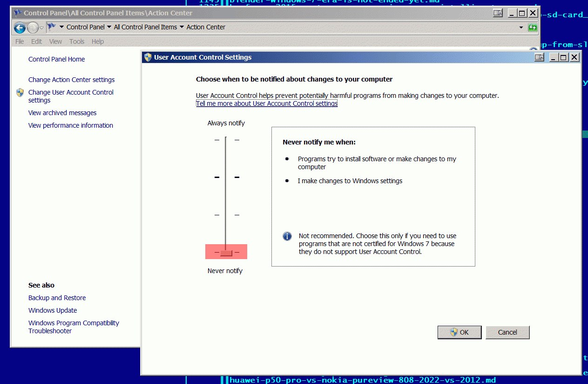Open Change Action Center settings link
Screen dimensions: 588x384
pyautogui.click(x=71, y=80)
